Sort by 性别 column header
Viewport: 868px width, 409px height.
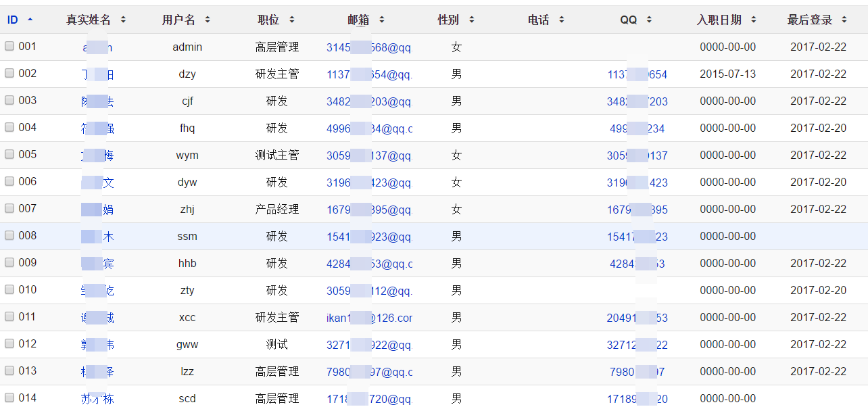(x=456, y=20)
